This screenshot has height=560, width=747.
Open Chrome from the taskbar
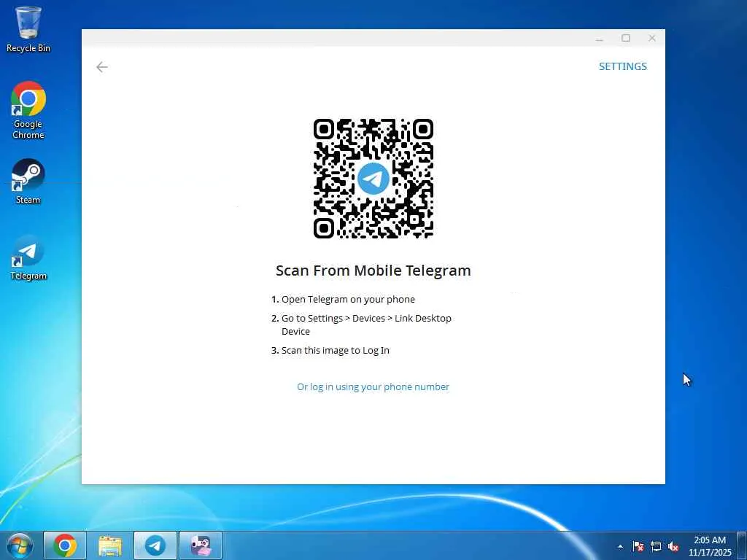(65, 545)
